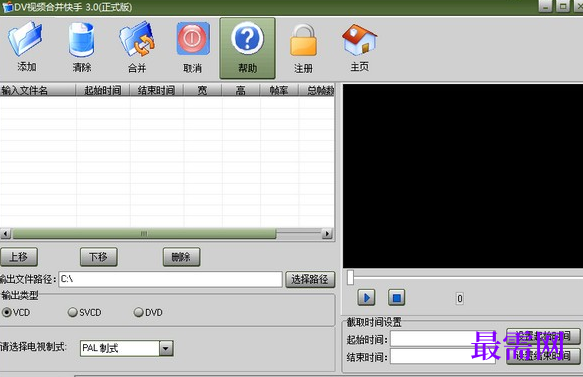Click the 下移 (Move down) button
Image resolution: width=583 pixels, height=377 pixels.
coord(99,257)
